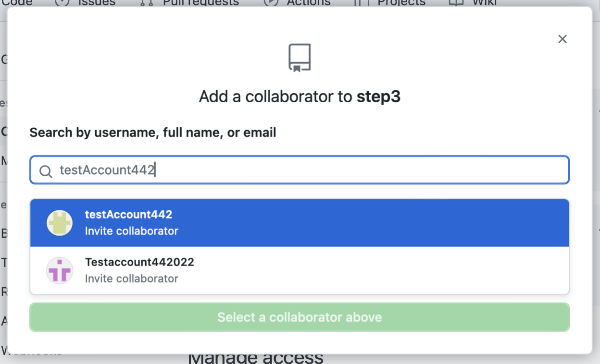Switch to the Code tab
This screenshot has height=364, width=600.
point(17,2)
